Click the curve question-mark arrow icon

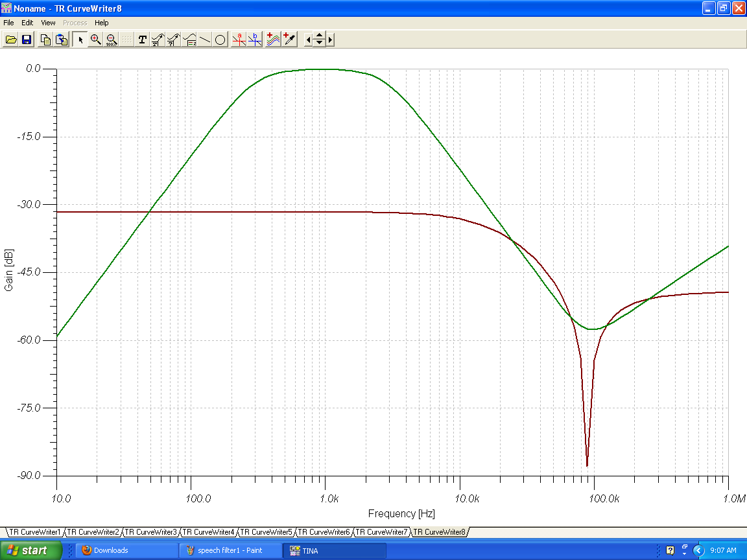tap(173, 40)
